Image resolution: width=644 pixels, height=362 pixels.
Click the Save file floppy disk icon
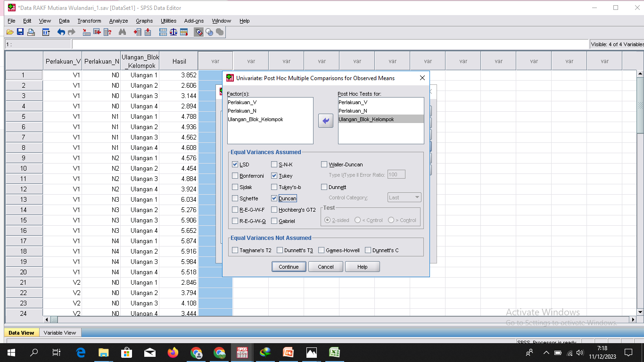tap(20, 32)
